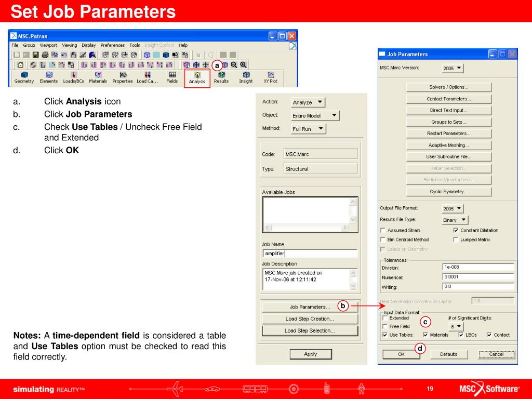Image resolution: width=532 pixels, height=399 pixels.
Task: Open the Tools menu
Action: [x=135, y=45]
